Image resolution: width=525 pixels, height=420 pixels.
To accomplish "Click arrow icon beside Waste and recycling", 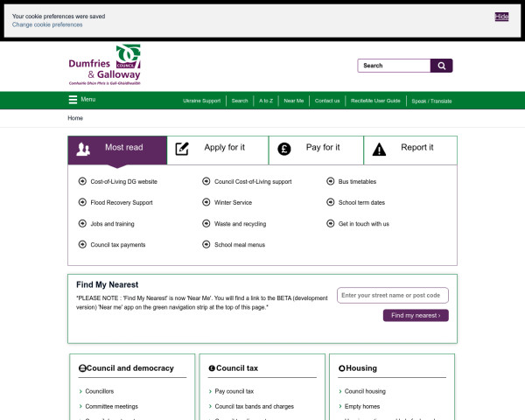I will (x=206, y=223).
